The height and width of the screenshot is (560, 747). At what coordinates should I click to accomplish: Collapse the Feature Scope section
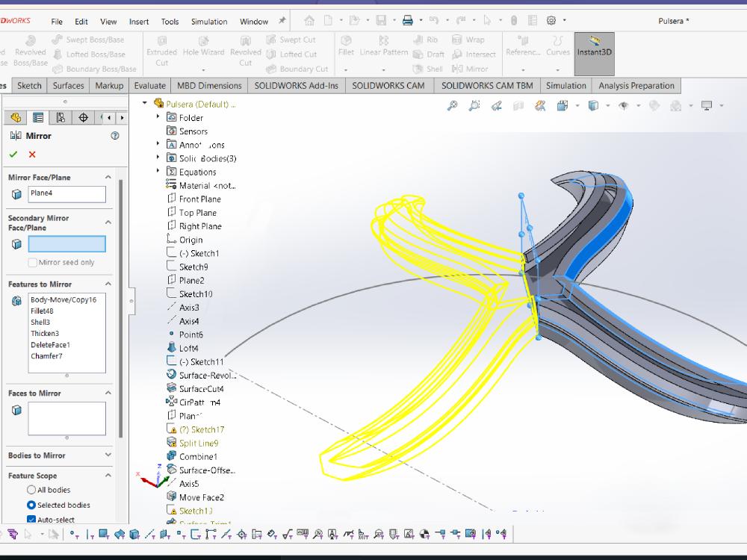click(108, 475)
